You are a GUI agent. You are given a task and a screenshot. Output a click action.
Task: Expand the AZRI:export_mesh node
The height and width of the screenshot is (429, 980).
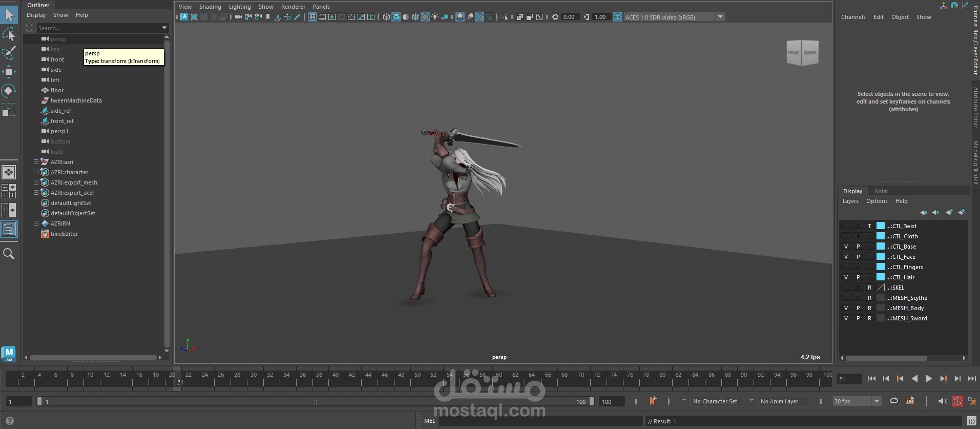[36, 182]
